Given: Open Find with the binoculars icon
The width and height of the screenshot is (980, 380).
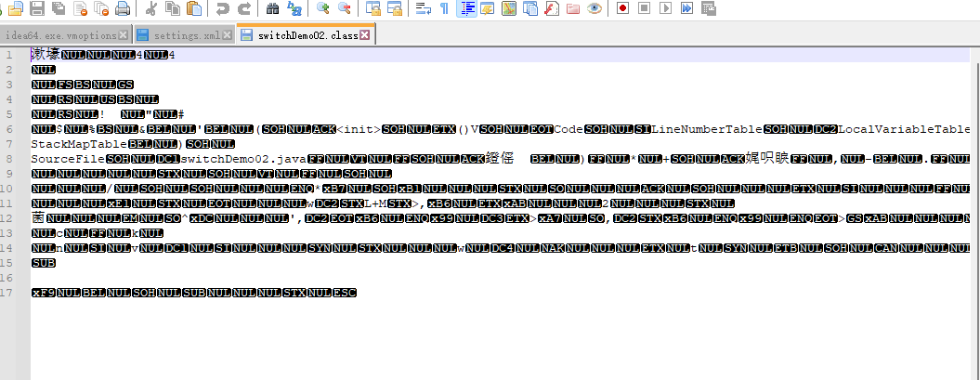Looking at the screenshot, I should coord(272,8).
